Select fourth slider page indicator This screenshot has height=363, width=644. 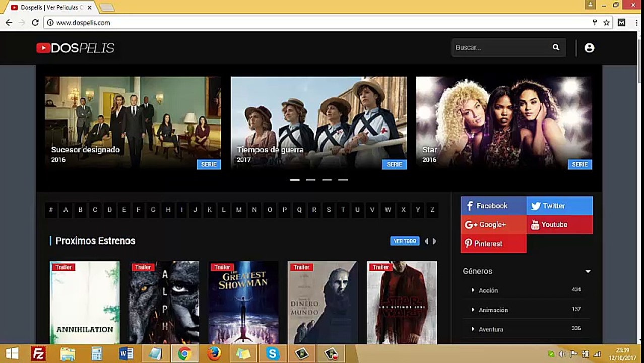coord(343,180)
